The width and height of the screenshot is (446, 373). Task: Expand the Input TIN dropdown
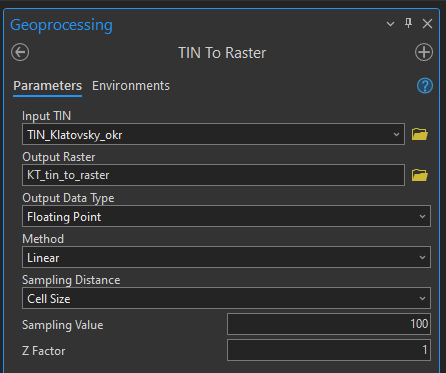[396, 134]
